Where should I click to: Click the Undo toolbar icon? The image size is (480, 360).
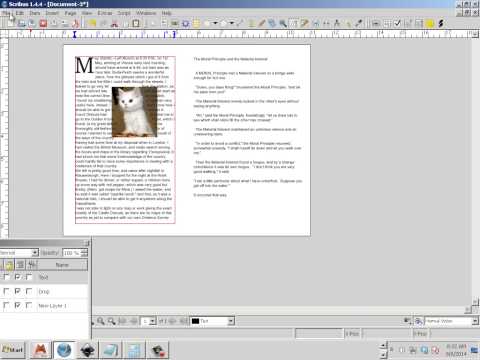(x=92, y=23)
